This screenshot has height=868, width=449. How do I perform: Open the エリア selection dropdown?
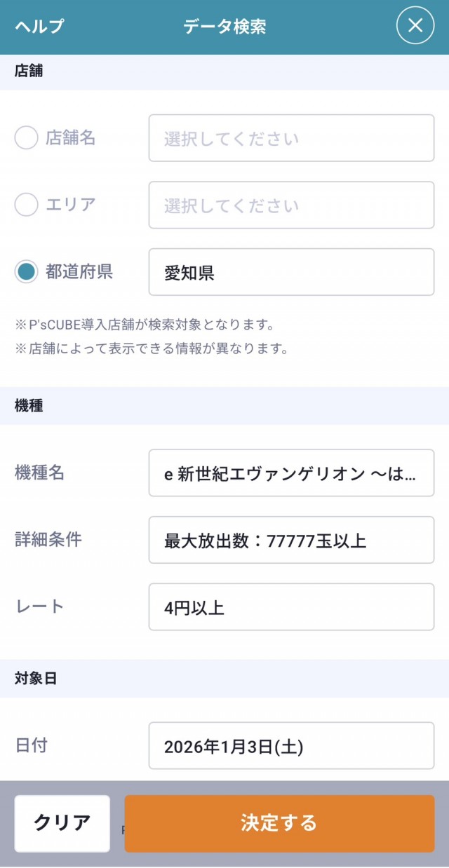click(291, 205)
